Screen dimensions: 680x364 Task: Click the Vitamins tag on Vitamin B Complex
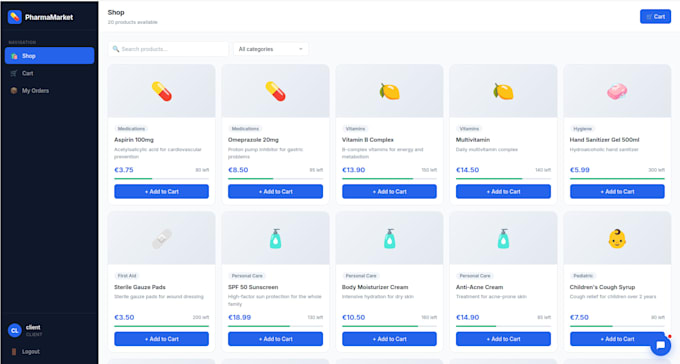click(355, 129)
